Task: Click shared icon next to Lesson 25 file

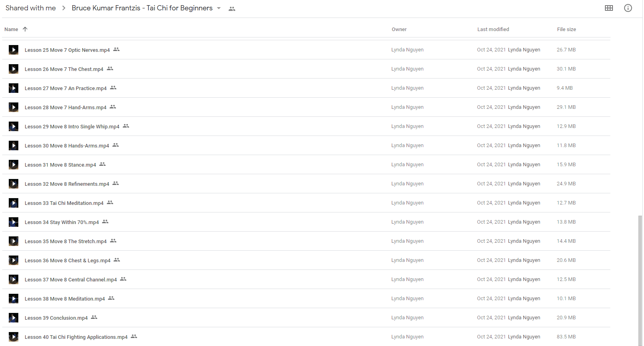Action: point(116,49)
